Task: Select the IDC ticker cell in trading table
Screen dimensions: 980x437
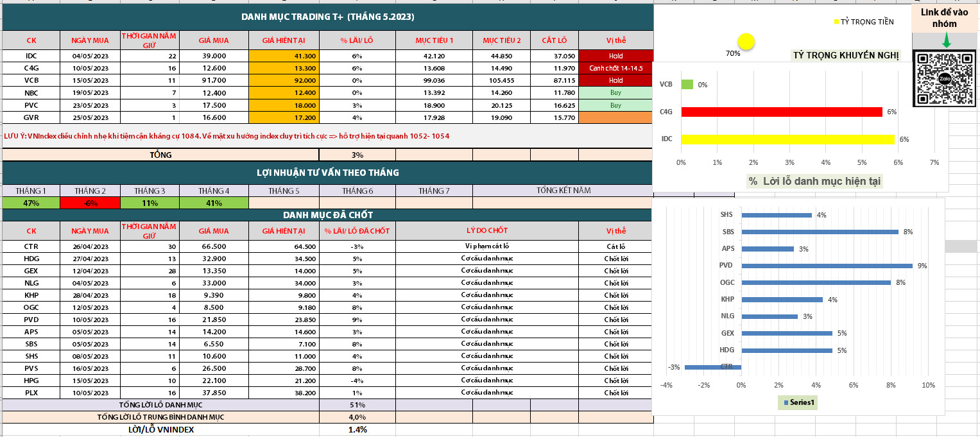Action: coord(31,56)
